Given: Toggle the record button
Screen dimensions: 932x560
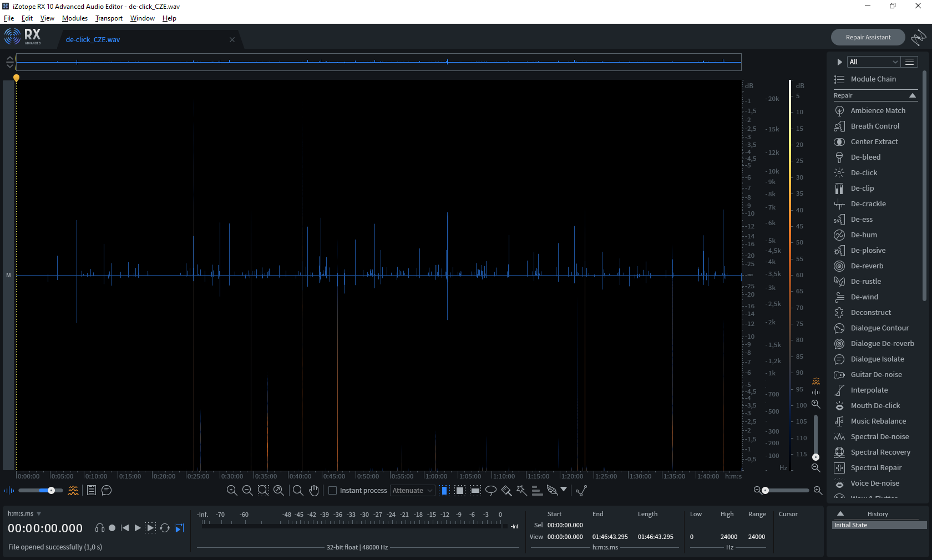Looking at the screenshot, I should pyautogui.click(x=112, y=528).
